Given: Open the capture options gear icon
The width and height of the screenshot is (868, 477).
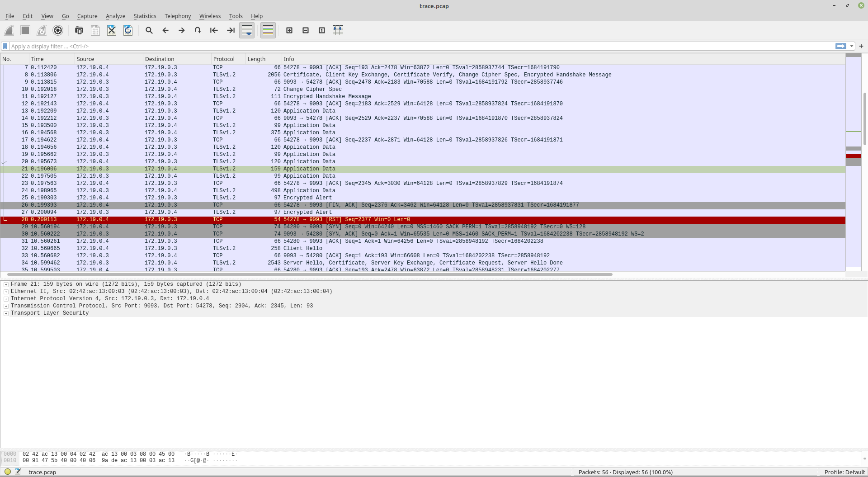Looking at the screenshot, I should tap(58, 30).
